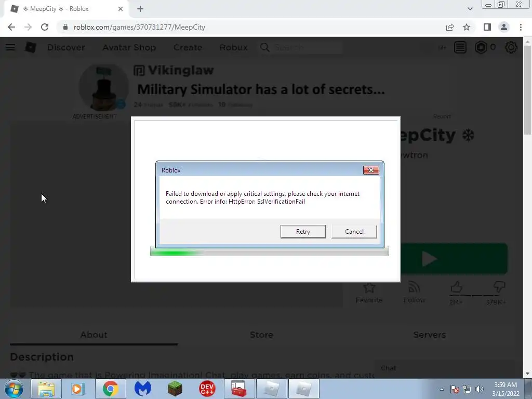532x399 pixels.
Task: Open the Windows Start button
Action: pyautogui.click(x=14, y=389)
